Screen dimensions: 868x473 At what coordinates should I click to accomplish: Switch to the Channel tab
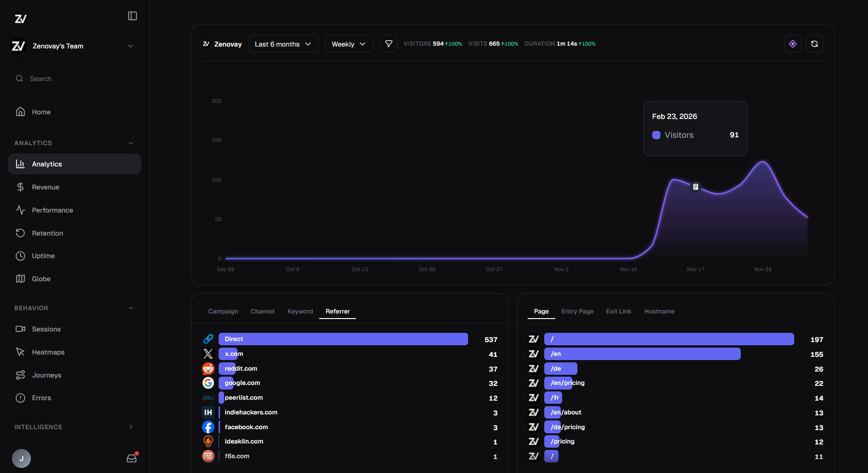pyautogui.click(x=262, y=312)
